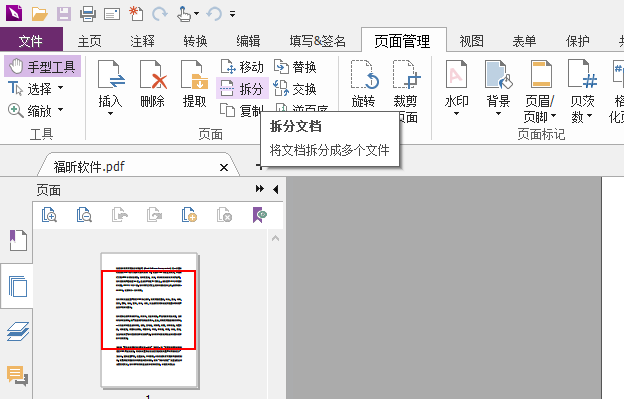Open the page thumbnails sidebar panel

point(18,286)
